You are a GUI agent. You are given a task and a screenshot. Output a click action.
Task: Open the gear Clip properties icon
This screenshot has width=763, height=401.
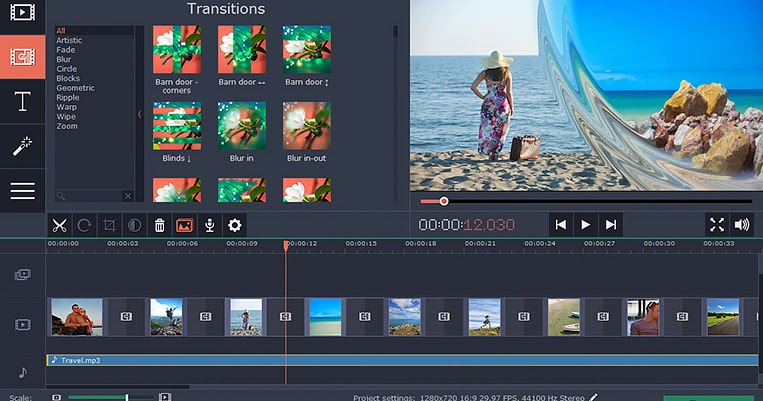235,225
